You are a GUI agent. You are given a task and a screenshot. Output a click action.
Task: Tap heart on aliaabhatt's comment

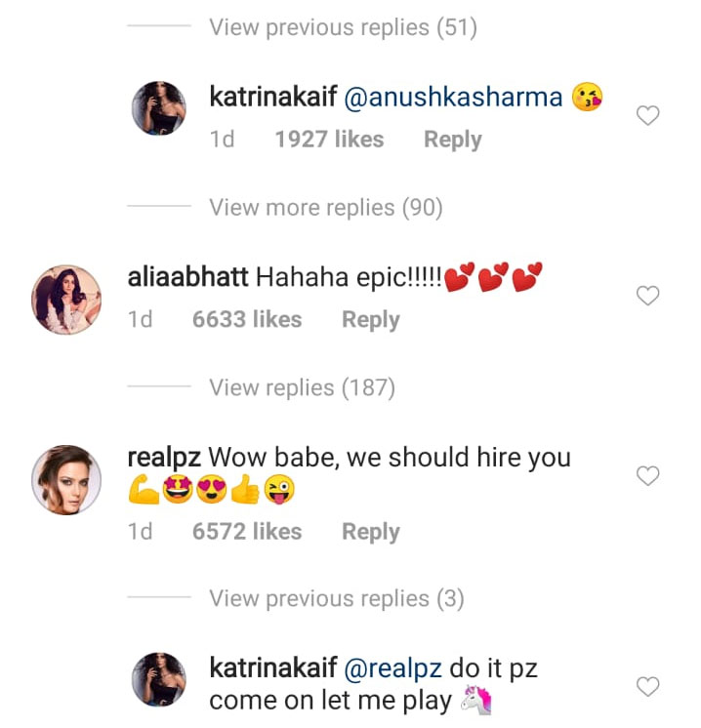point(647,296)
